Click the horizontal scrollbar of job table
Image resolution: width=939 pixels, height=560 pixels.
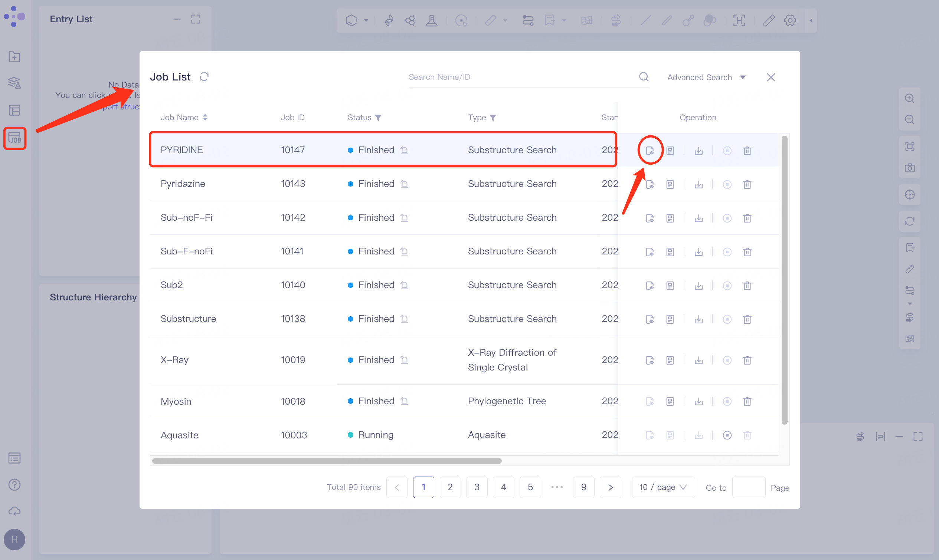pos(327,461)
